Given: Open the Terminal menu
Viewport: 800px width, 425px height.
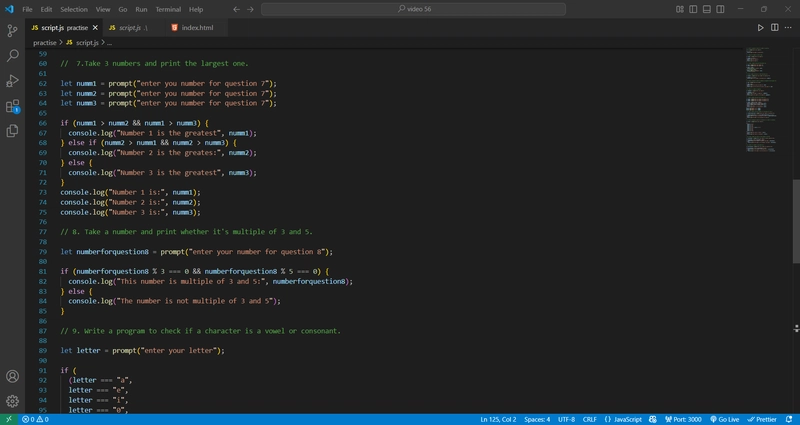Looking at the screenshot, I should 168,9.
